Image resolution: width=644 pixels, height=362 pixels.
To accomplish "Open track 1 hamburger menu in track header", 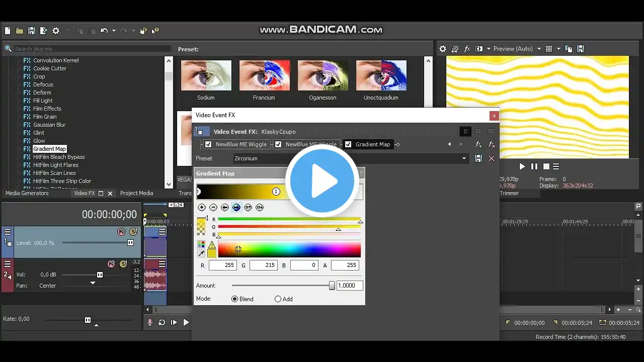I will (8, 232).
